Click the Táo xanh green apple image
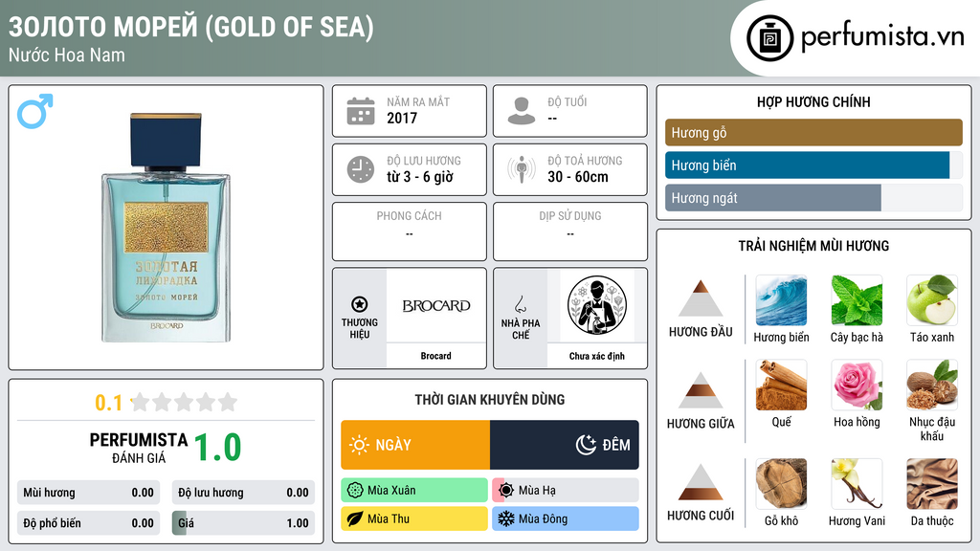This screenshot has width=980, height=551. [932, 300]
